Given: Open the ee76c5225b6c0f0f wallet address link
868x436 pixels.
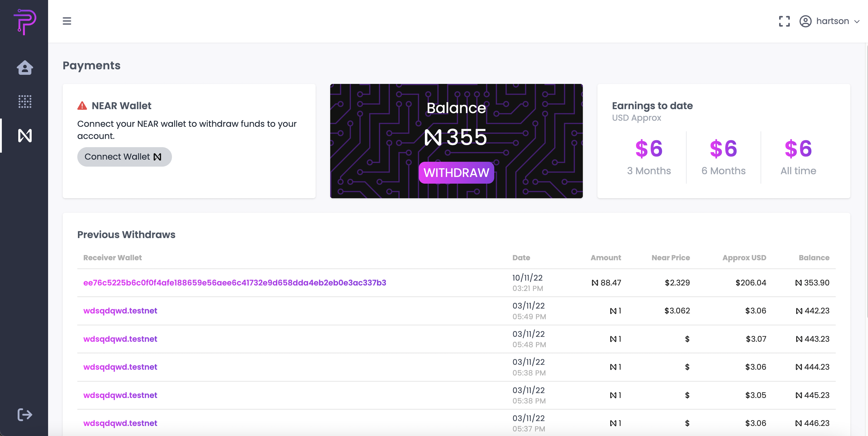Looking at the screenshot, I should 235,282.
